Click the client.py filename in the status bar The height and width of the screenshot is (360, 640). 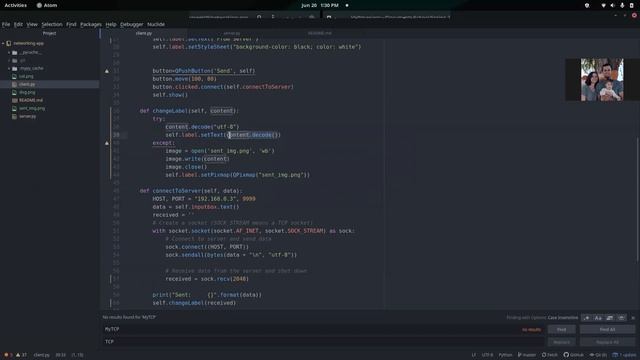[x=41, y=355]
